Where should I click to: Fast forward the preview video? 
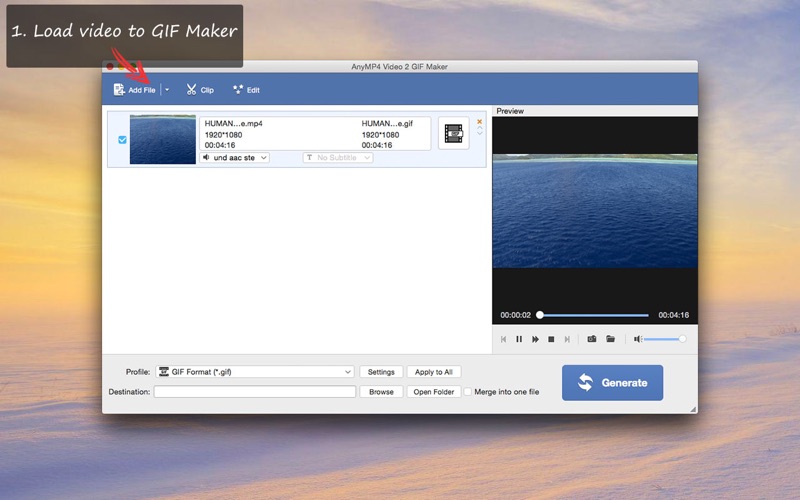[x=536, y=339]
